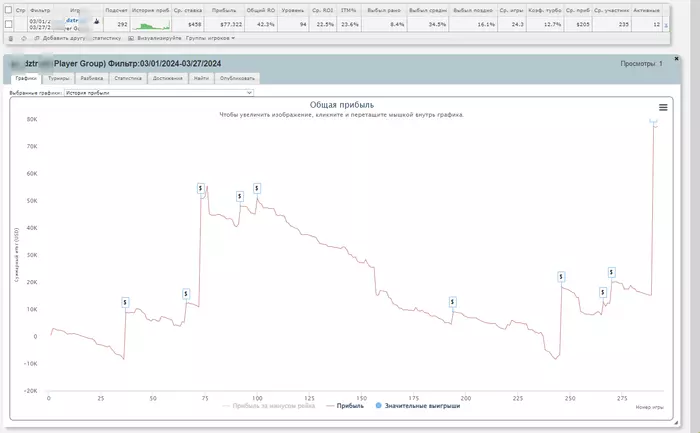Click the blurred player name link in table
This screenshot has height=433, width=700.
(71, 21)
